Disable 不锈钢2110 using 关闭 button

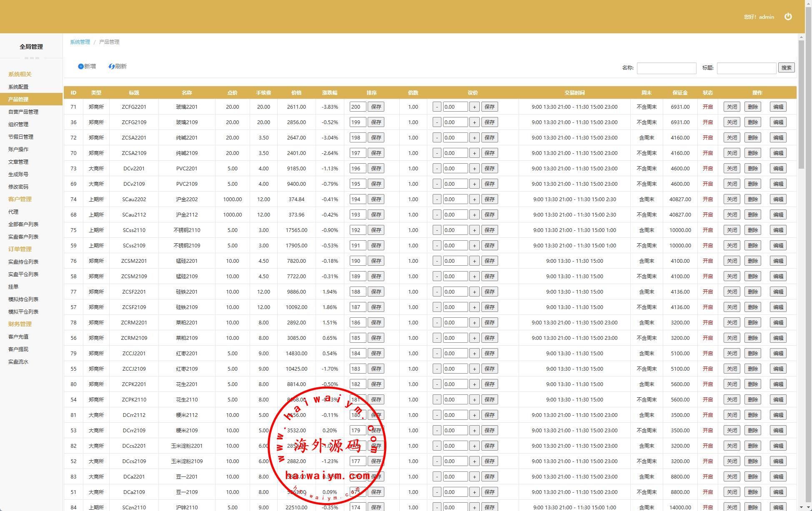(x=732, y=230)
